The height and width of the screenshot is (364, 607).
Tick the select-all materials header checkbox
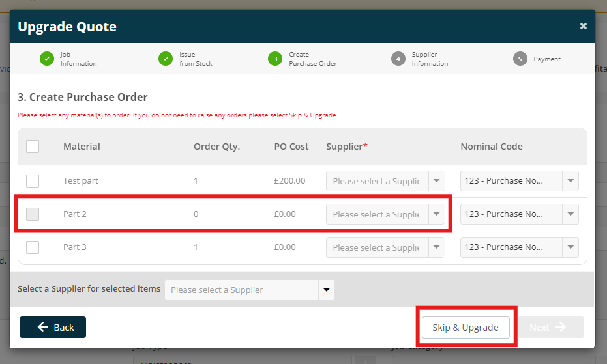pos(33,147)
